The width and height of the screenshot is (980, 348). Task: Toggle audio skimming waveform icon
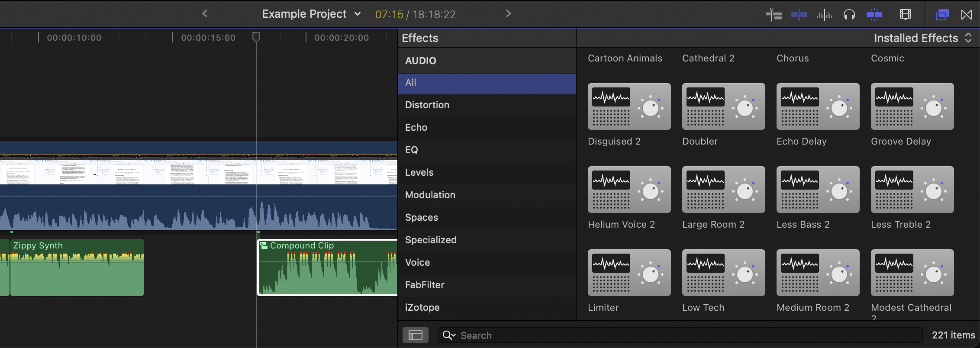coord(824,15)
